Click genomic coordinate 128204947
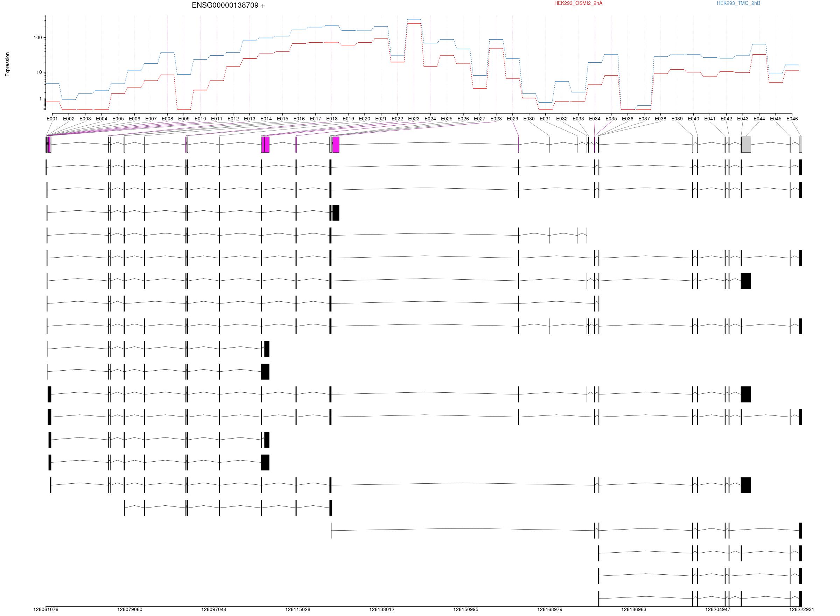The width and height of the screenshot is (840, 616). 718,610
